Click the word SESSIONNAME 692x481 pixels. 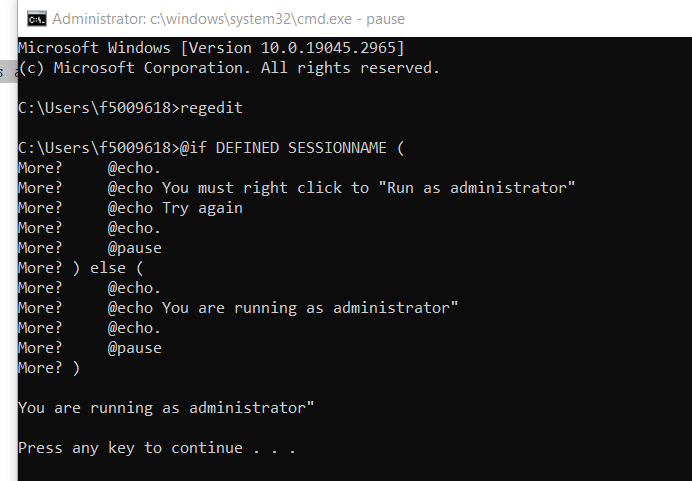click(x=337, y=147)
